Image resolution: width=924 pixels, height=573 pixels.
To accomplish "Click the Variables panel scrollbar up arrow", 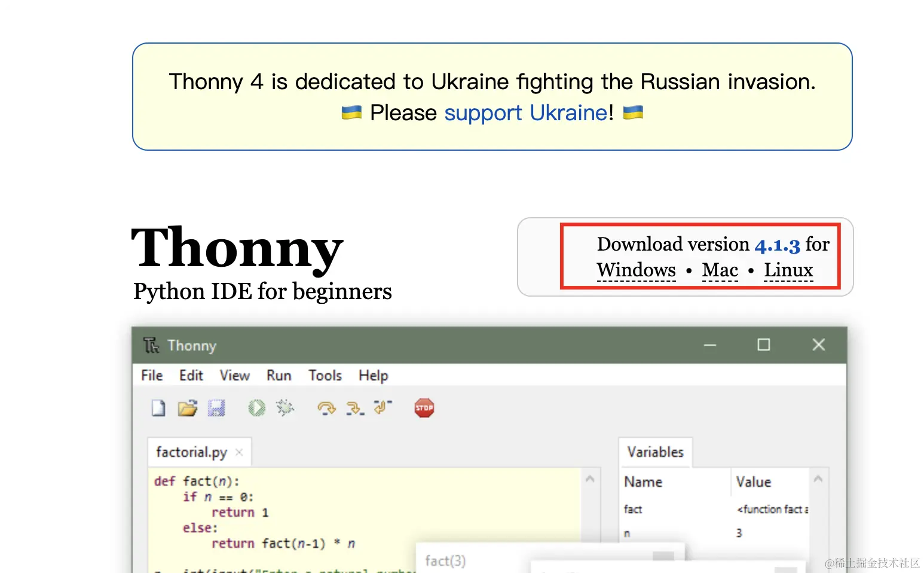I will [818, 478].
